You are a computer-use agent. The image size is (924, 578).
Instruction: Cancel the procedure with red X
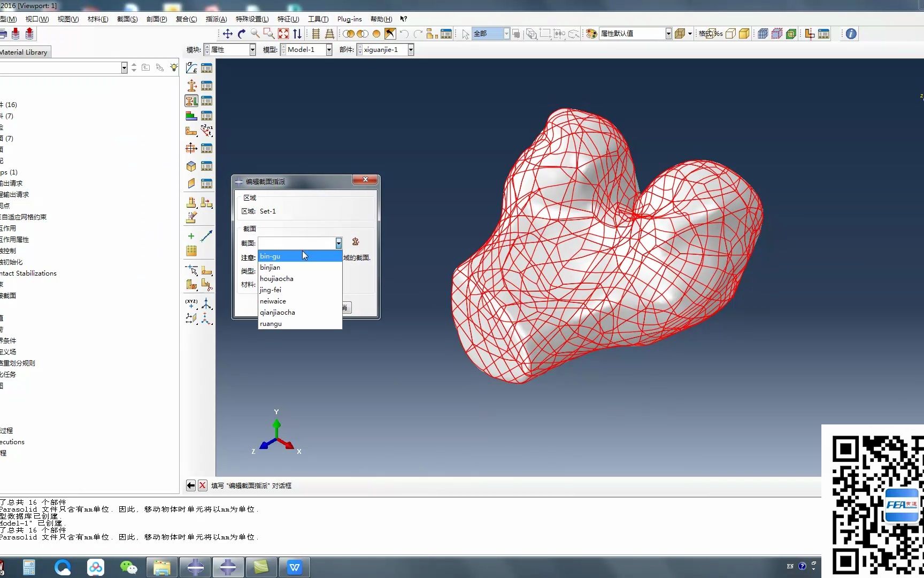point(203,485)
